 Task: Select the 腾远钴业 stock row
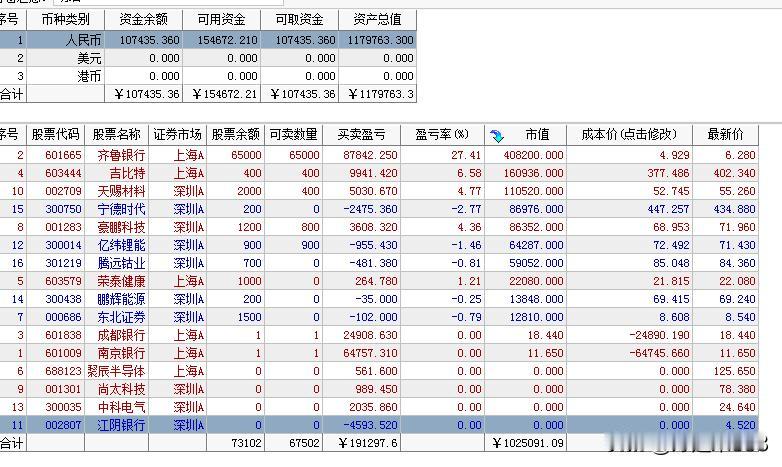tap(379, 263)
